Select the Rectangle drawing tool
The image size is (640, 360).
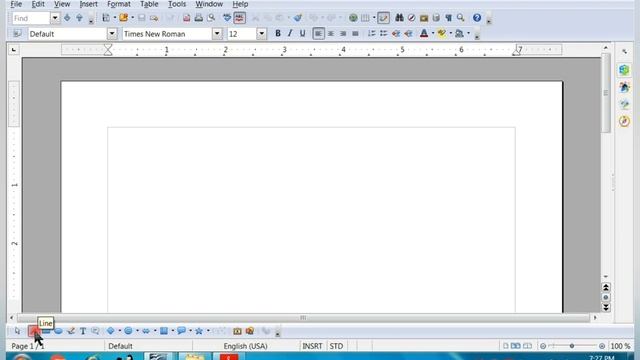(x=46, y=331)
